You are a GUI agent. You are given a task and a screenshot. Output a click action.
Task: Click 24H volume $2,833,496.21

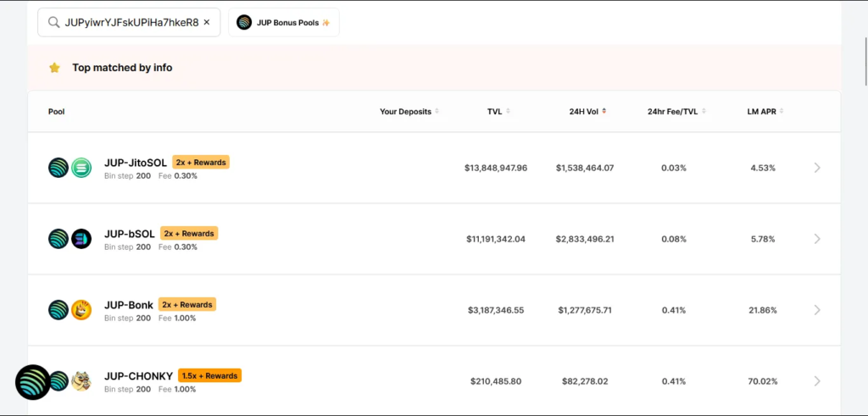point(585,239)
